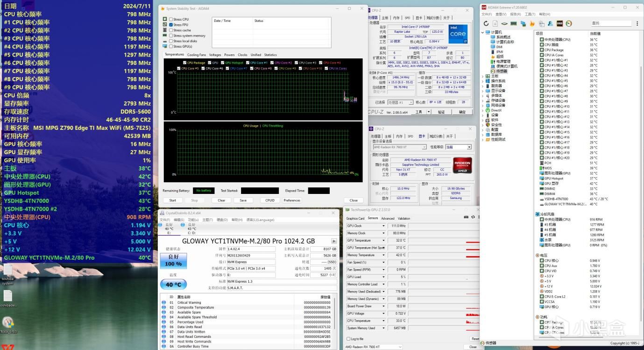Open GPU Clock sensor dropdown in GPU-Z
The height and width of the screenshot is (350, 644).
pos(383,226)
